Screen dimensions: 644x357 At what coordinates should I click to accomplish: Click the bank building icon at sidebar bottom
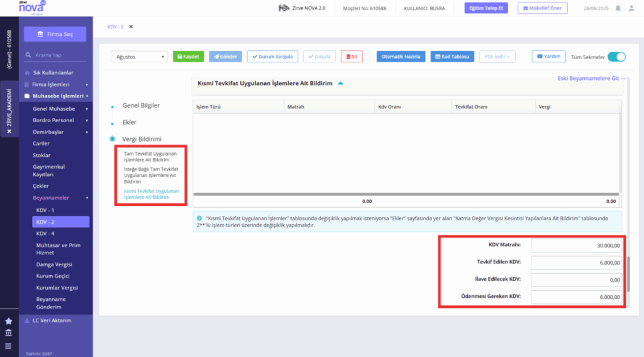pos(9,332)
